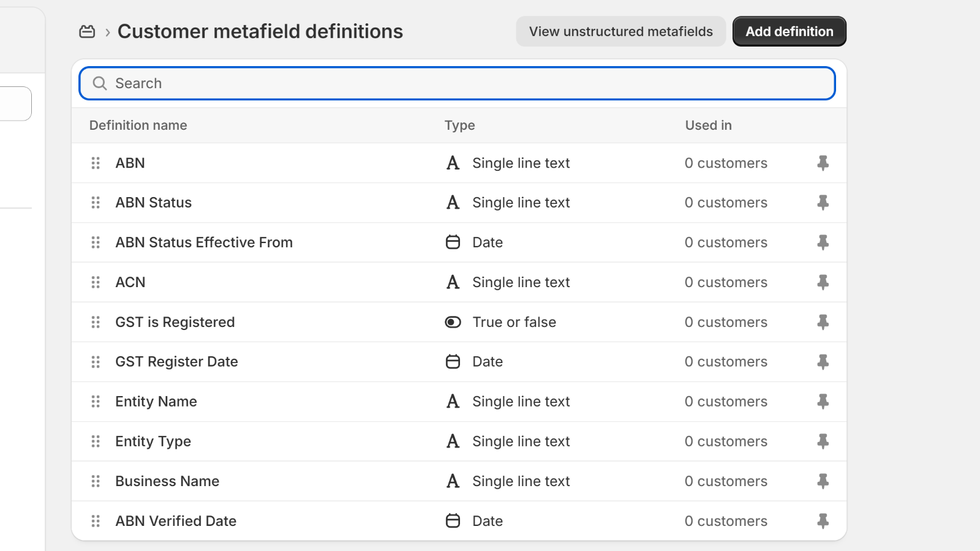980x551 pixels.
Task: Toggle the pin for Entity Name
Action: click(x=823, y=402)
